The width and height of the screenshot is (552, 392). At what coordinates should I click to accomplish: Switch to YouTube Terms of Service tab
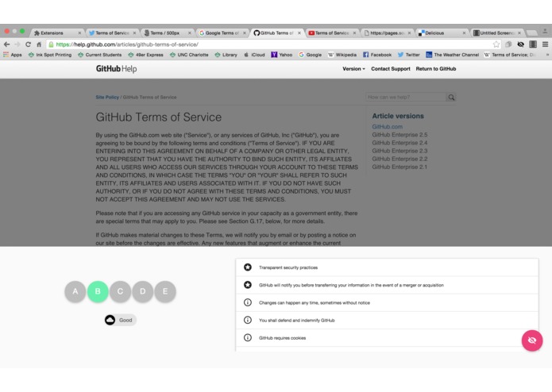332,33
